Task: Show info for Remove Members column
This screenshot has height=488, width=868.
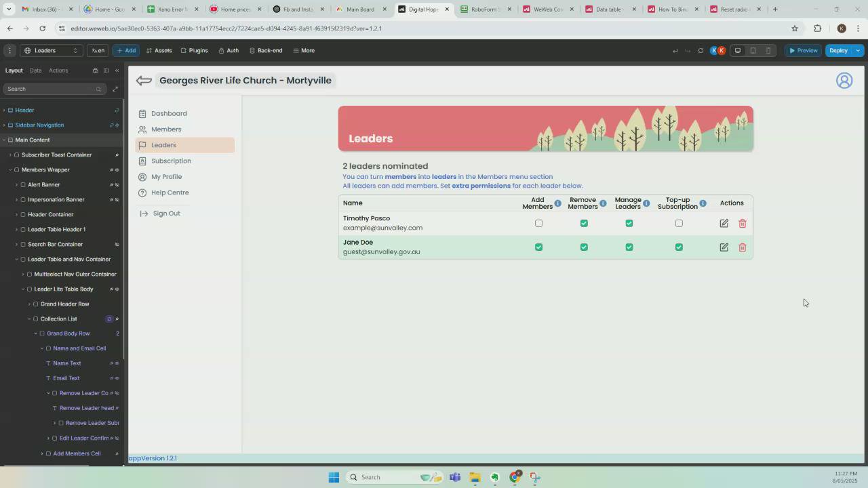Action: (x=603, y=203)
